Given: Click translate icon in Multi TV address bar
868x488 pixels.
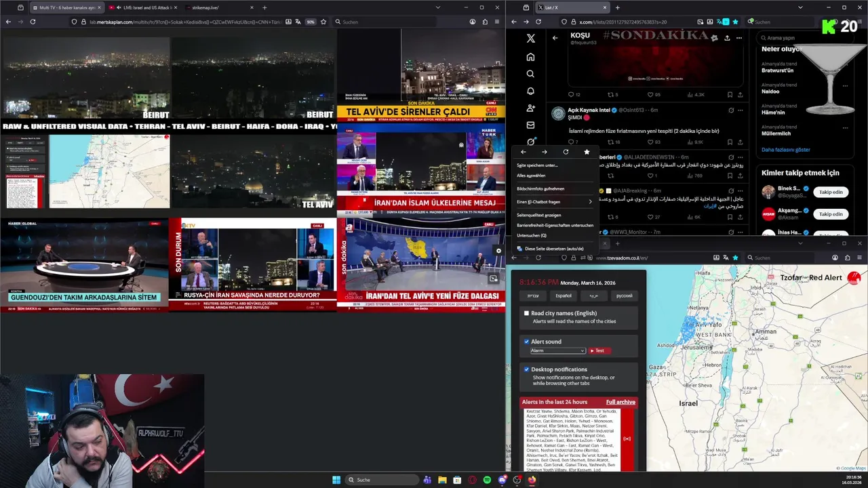Looking at the screenshot, I should click(x=299, y=22).
